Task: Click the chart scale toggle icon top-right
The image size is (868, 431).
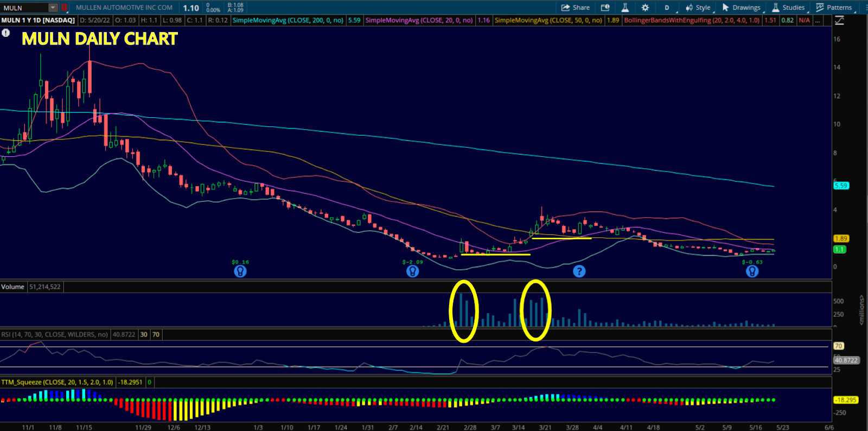Action: 839,21
